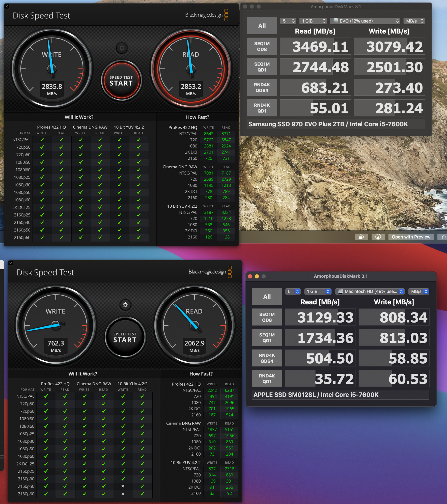Minimize the APPLE SSD AmorphousDiskMark window

[x=257, y=276]
